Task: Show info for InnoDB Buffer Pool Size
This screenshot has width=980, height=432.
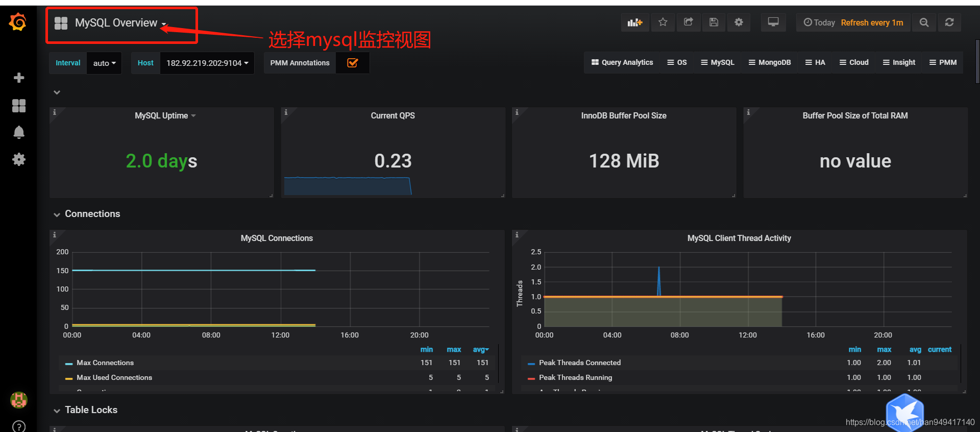Action: 517,112
